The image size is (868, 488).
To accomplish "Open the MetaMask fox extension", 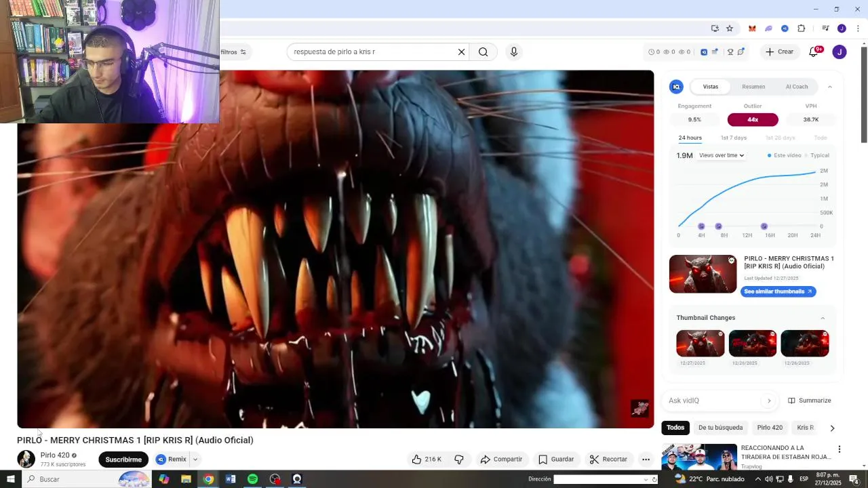I will point(752,28).
